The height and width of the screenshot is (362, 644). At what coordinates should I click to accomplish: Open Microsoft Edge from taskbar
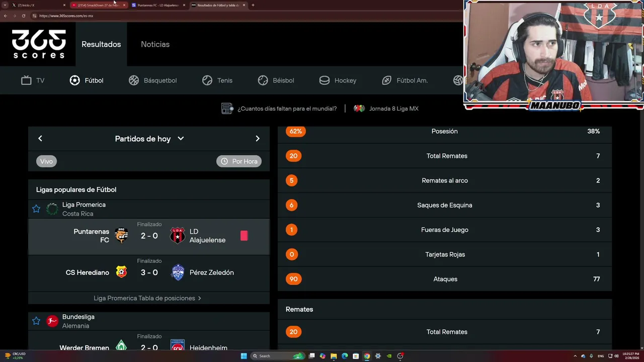345,356
